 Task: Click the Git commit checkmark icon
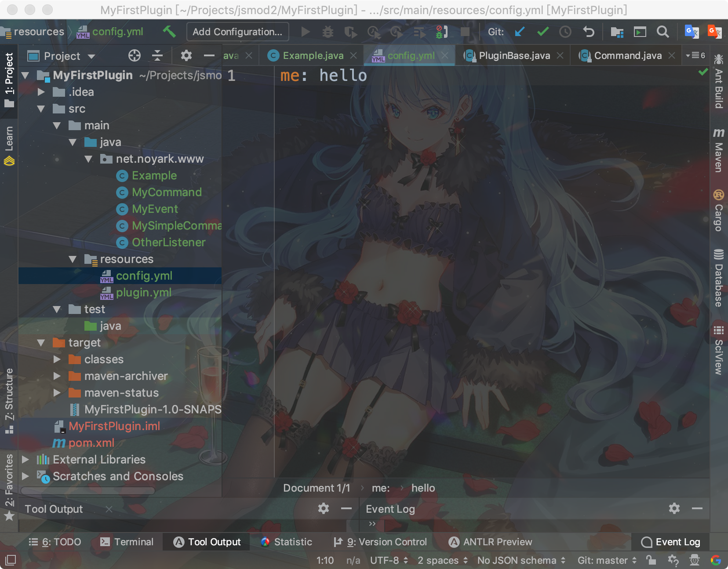pos(543,32)
